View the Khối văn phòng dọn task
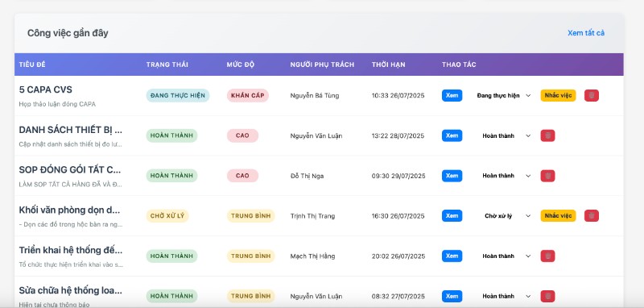The height and width of the screenshot is (308, 644). click(452, 216)
